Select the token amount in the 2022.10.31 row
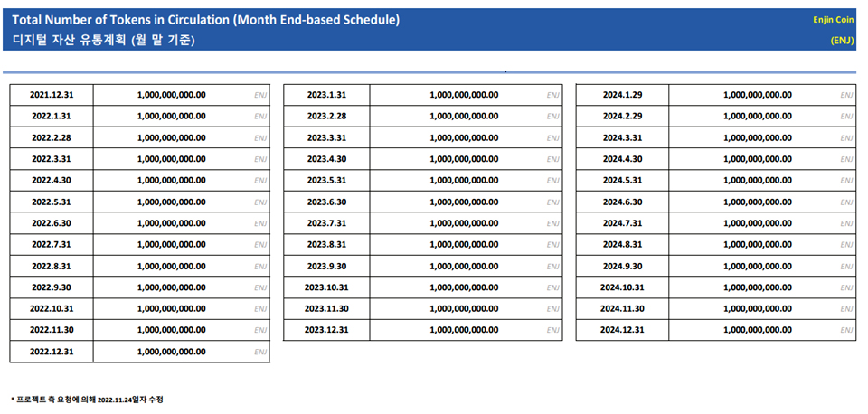 [172, 308]
